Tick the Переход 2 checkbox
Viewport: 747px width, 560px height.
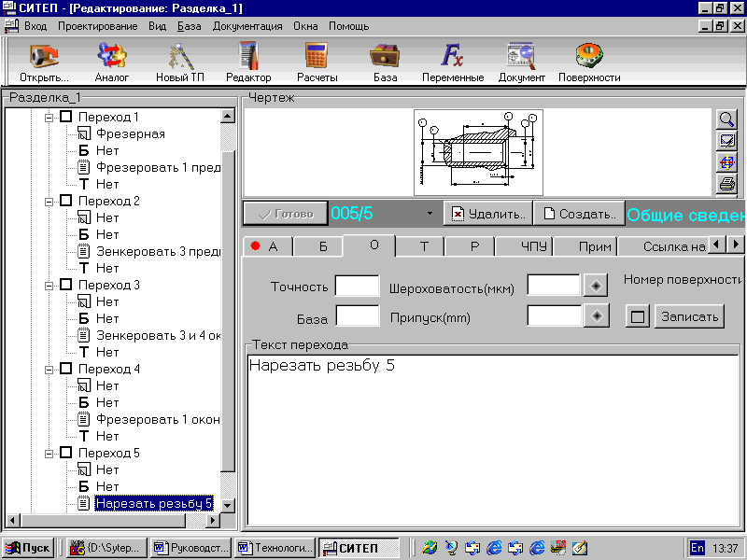pyautogui.click(x=65, y=201)
